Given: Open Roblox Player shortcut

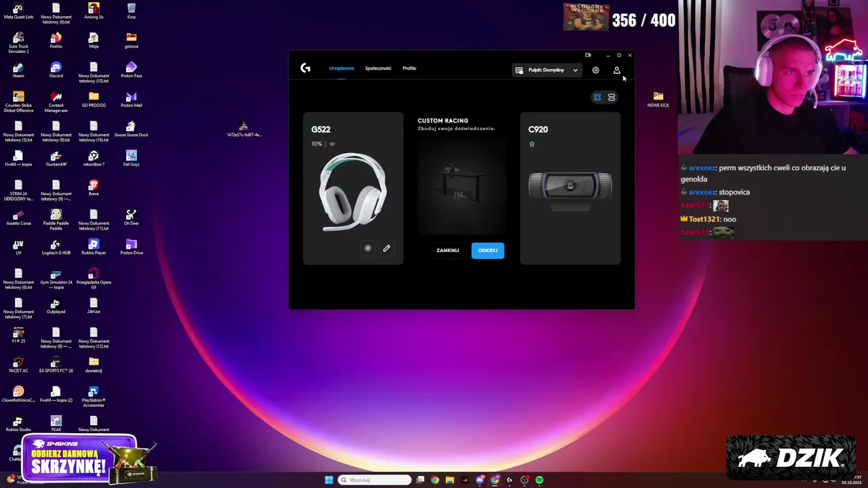Looking at the screenshot, I should [x=94, y=247].
